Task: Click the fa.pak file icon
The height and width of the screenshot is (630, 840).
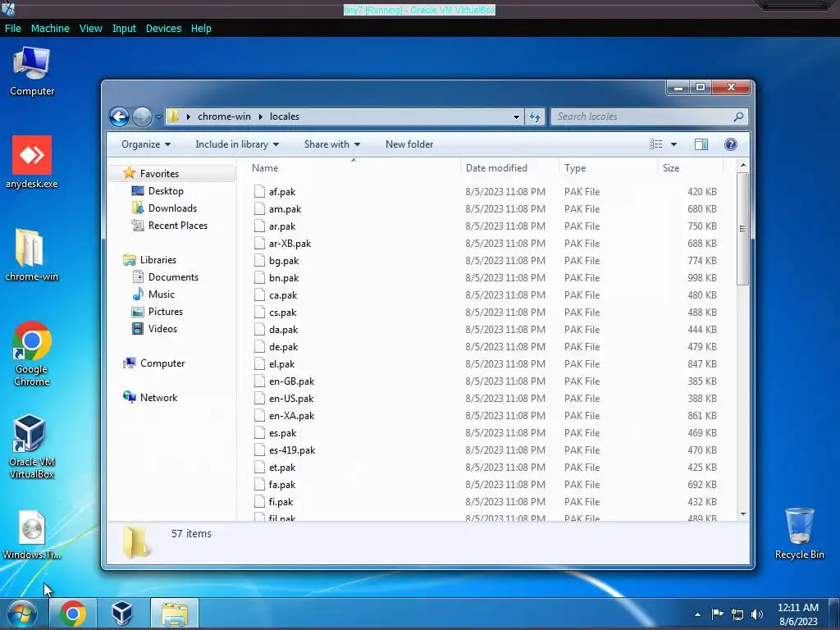Action: (259, 484)
